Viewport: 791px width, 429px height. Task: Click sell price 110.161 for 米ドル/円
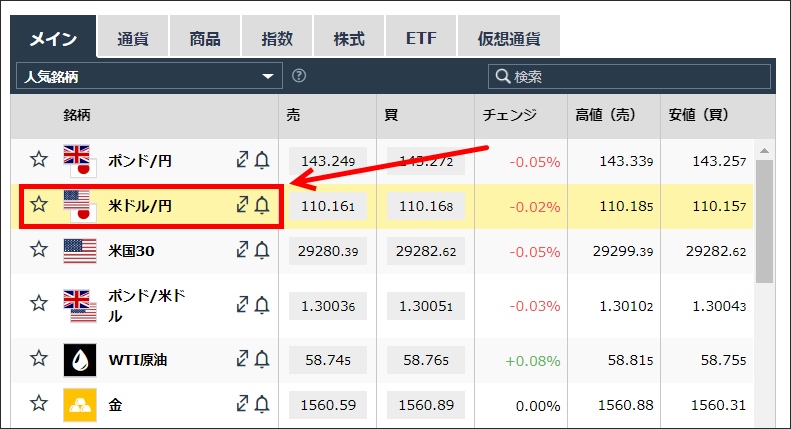click(x=328, y=206)
